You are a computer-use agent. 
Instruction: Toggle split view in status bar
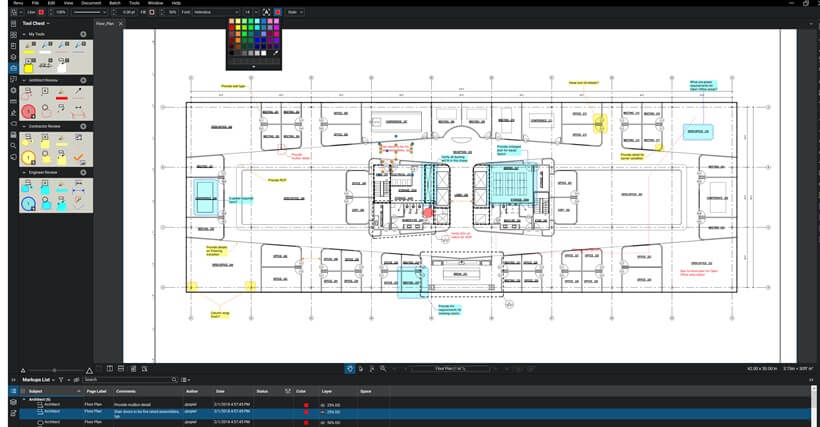(110, 369)
